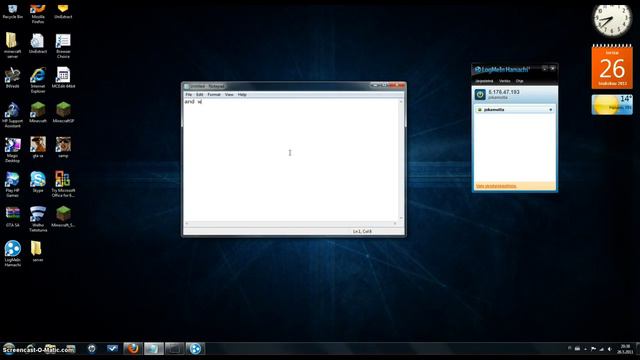Open the MCEdit 64bit desktop shortcut
This screenshot has width=640, height=360.
click(x=63, y=78)
